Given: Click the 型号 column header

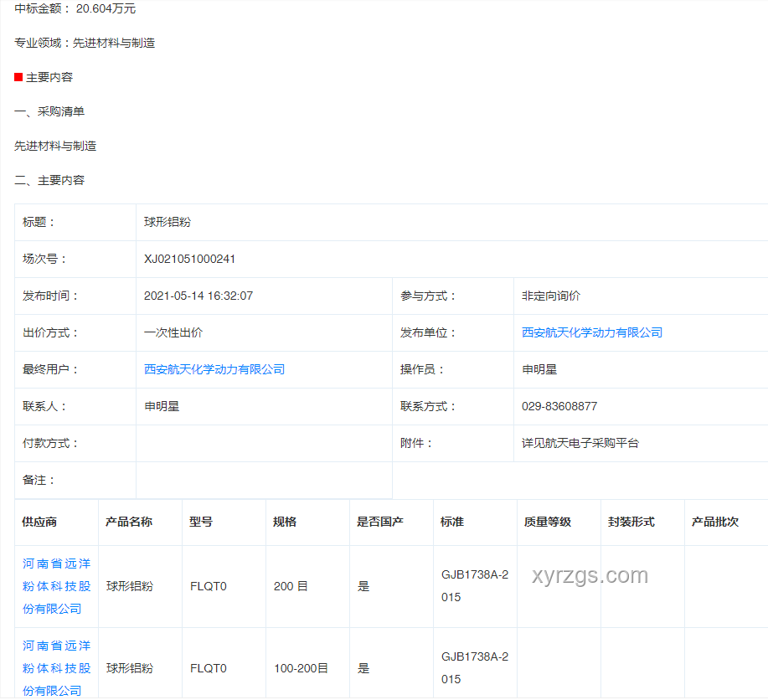Looking at the screenshot, I should coord(201,522).
